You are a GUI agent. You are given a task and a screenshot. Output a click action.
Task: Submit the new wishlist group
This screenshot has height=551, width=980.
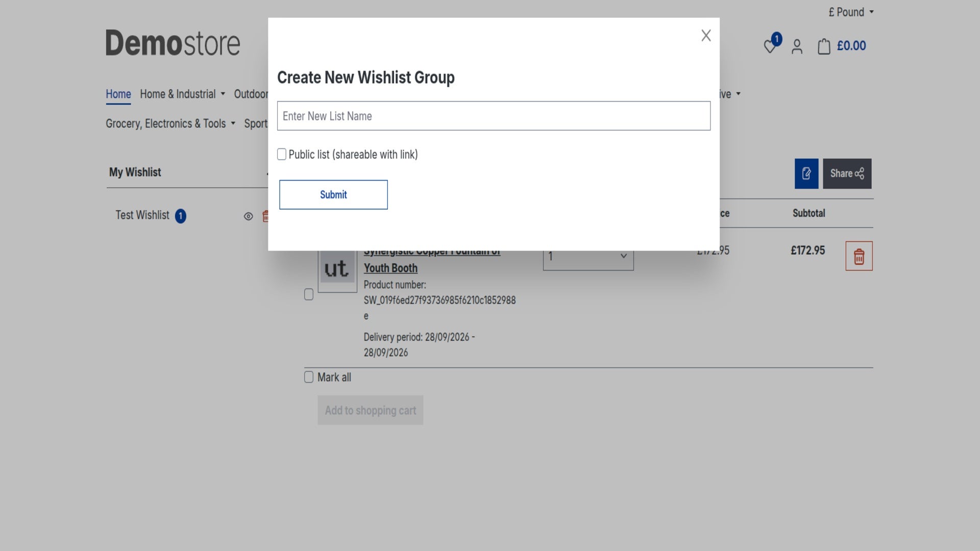click(333, 195)
